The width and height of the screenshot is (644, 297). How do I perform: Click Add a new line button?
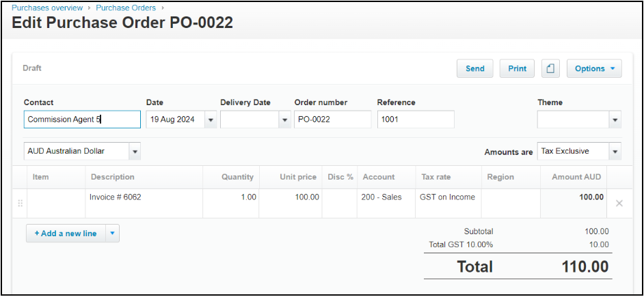(66, 234)
